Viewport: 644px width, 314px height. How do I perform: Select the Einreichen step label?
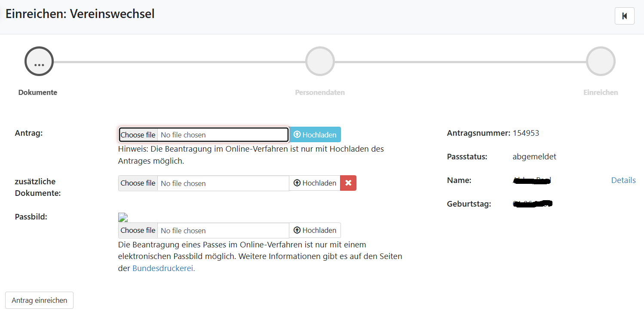click(x=601, y=92)
